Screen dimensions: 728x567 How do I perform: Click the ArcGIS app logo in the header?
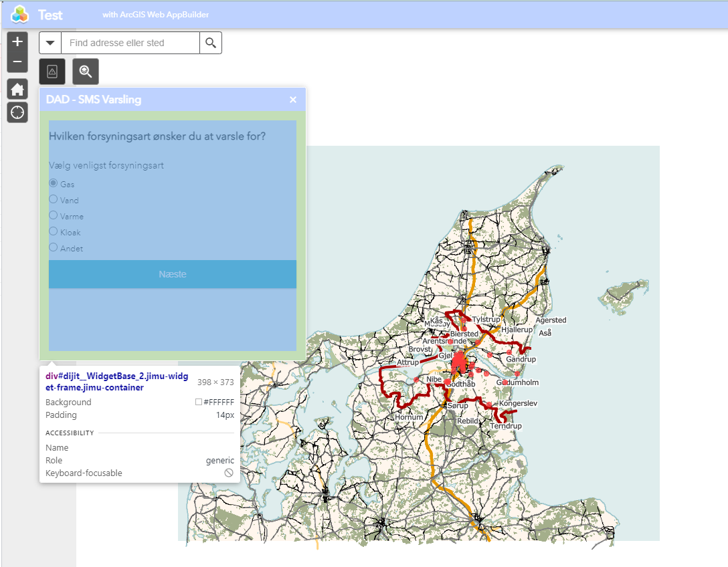click(17, 14)
